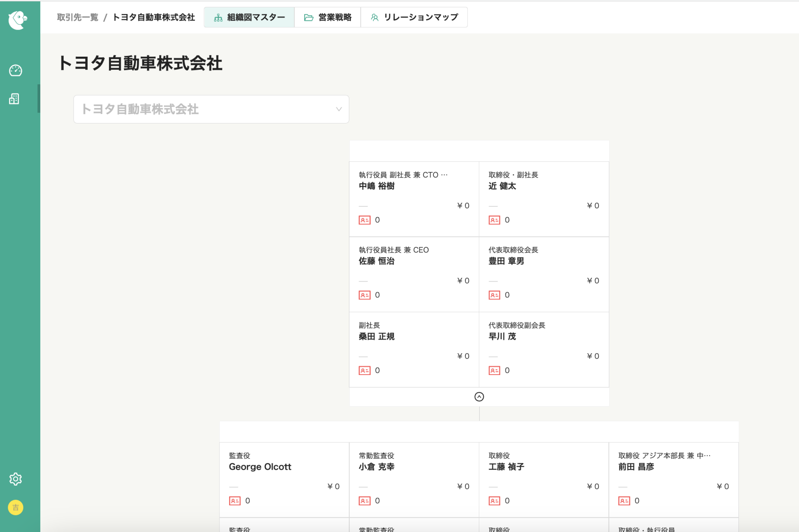This screenshot has height=532, width=799.
Task: Switch to the リレーションマップ tab
Action: pos(414,17)
